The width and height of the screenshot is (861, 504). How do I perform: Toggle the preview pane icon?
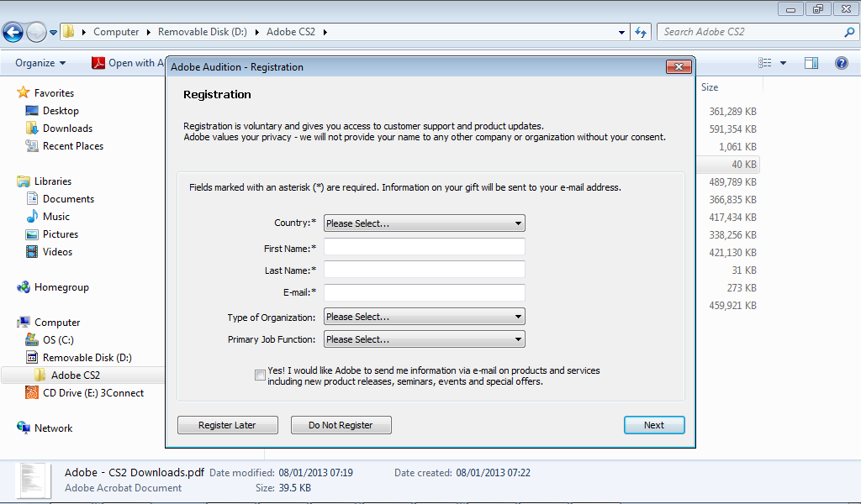[x=811, y=63]
